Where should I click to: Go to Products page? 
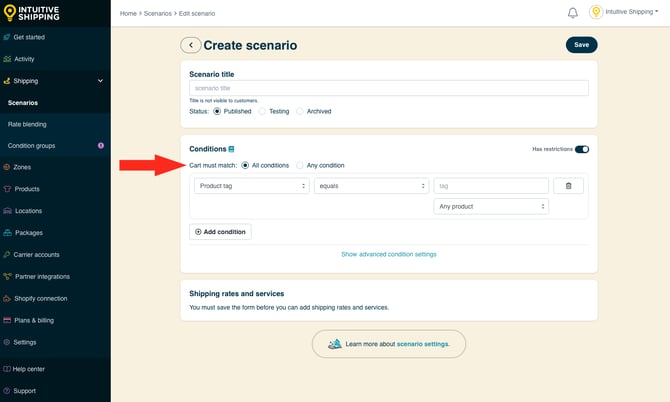(27, 189)
